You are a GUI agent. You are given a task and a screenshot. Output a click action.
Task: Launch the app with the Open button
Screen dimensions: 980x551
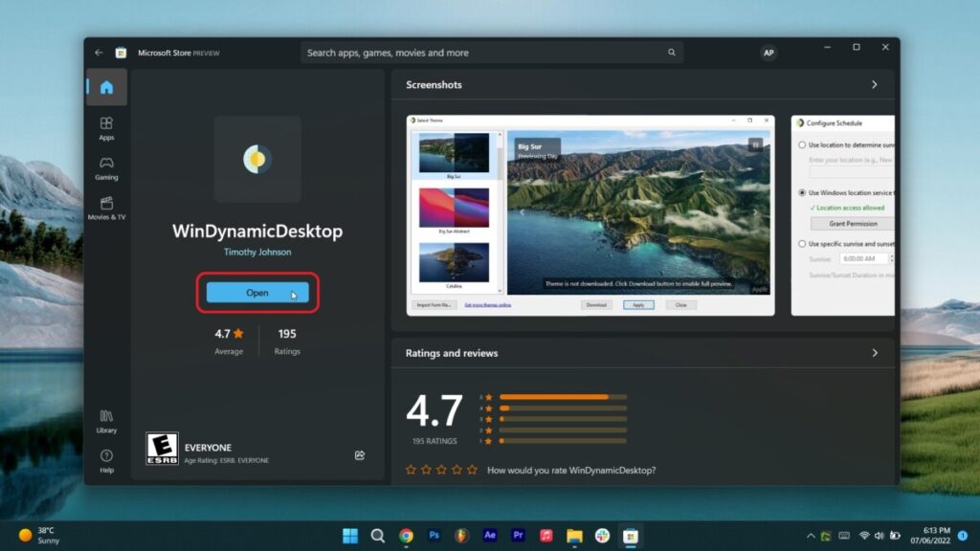[257, 293]
